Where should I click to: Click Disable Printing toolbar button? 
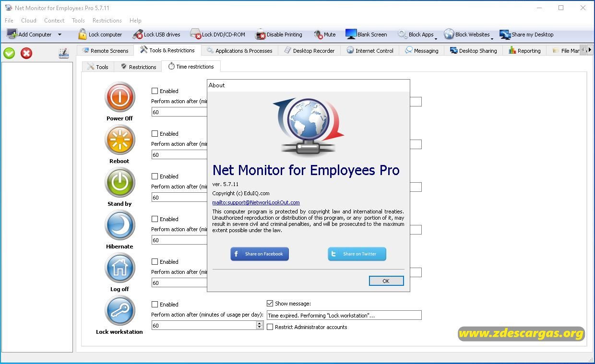tap(279, 35)
